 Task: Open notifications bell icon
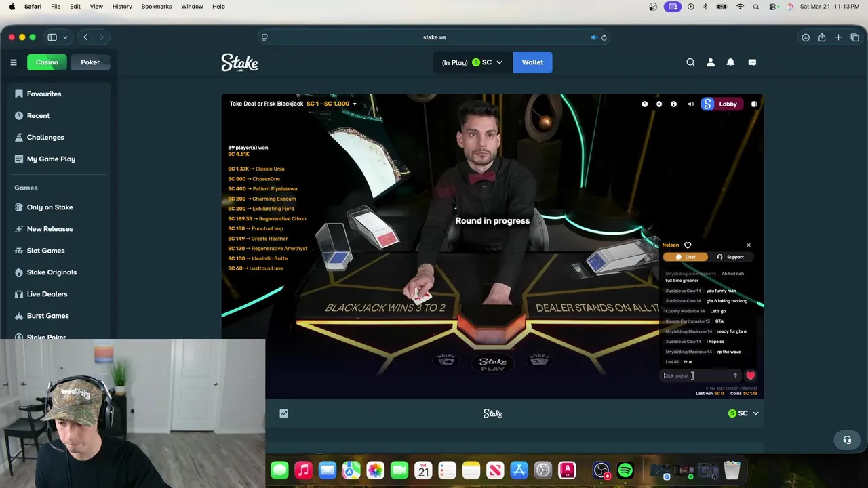(730, 62)
